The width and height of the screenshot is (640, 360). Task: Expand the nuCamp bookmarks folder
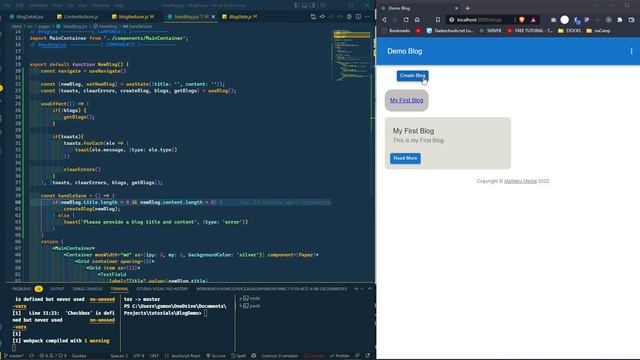click(598, 31)
